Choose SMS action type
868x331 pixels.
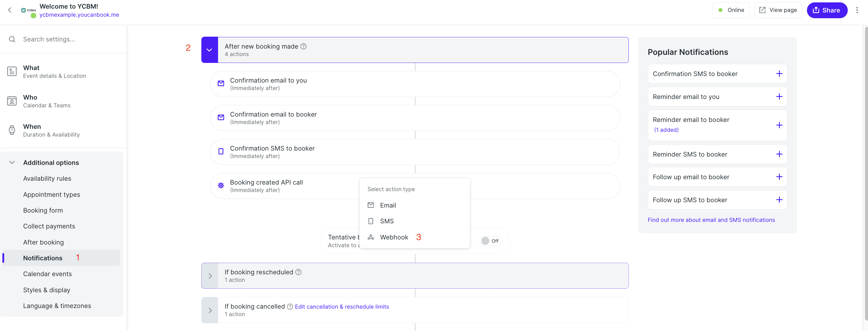point(415,221)
